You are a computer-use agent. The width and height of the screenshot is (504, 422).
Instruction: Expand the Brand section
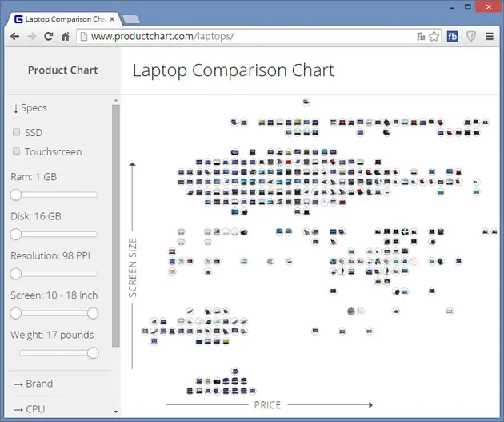pos(33,384)
